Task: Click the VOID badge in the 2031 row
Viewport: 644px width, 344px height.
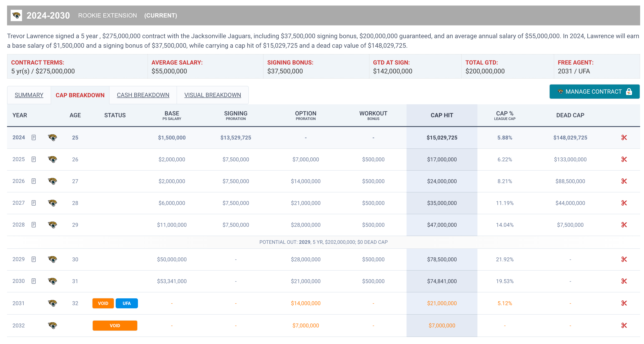Action: point(103,303)
